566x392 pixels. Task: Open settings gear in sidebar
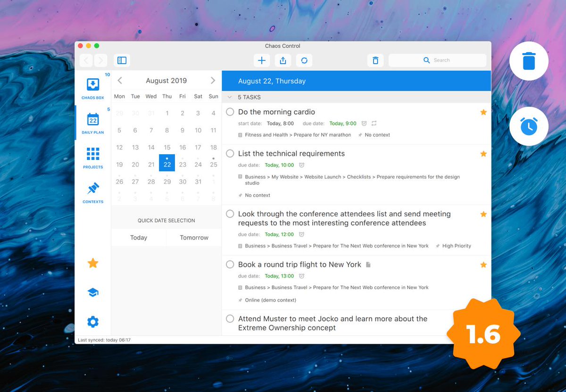[x=93, y=322]
